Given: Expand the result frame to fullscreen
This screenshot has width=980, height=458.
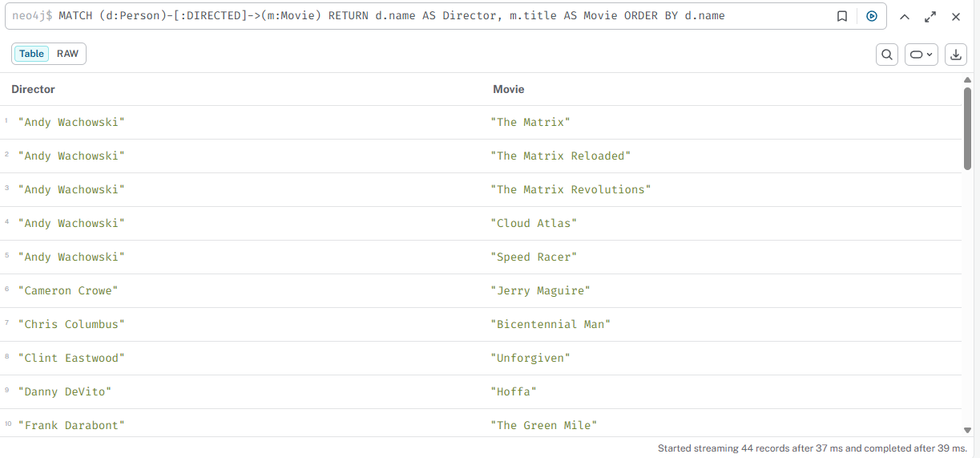Looking at the screenshot, I should click(930, 17).
